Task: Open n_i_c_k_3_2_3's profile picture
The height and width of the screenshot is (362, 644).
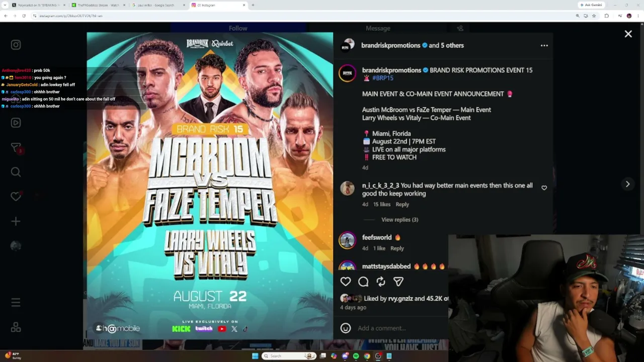Action: coord(347,189)
